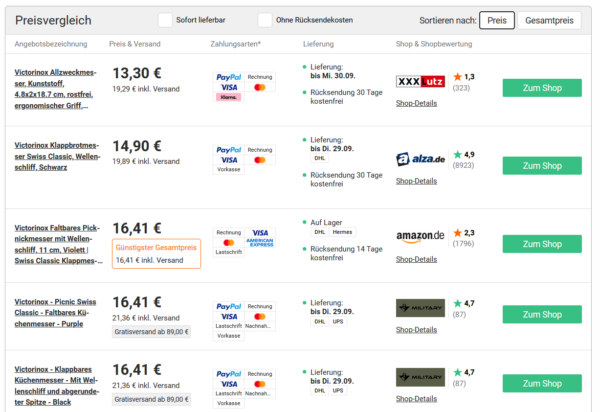Click PayPal icon in XXXLutz row
Screen dimensions: 600x412
pos(228,77)
